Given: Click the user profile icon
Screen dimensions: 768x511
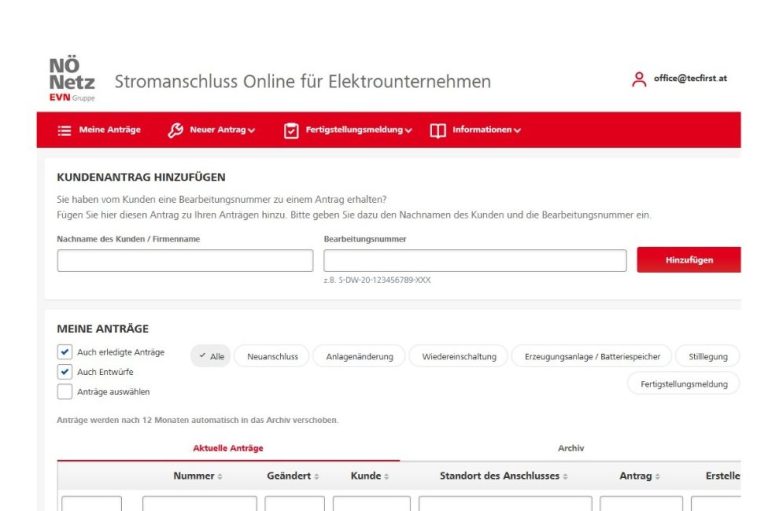Looking at the screenshot, I should pos(639,80).
